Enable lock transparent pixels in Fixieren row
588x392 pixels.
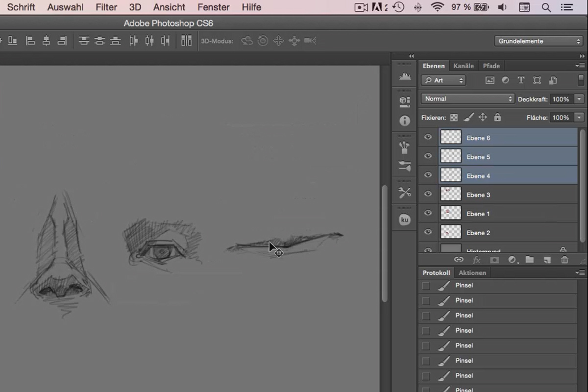(x=453, y=117)
